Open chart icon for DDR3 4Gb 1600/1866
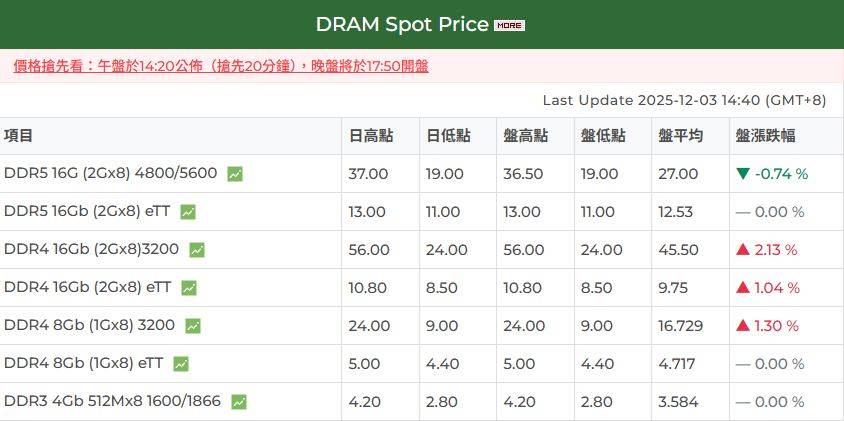 tap(239, 402)
